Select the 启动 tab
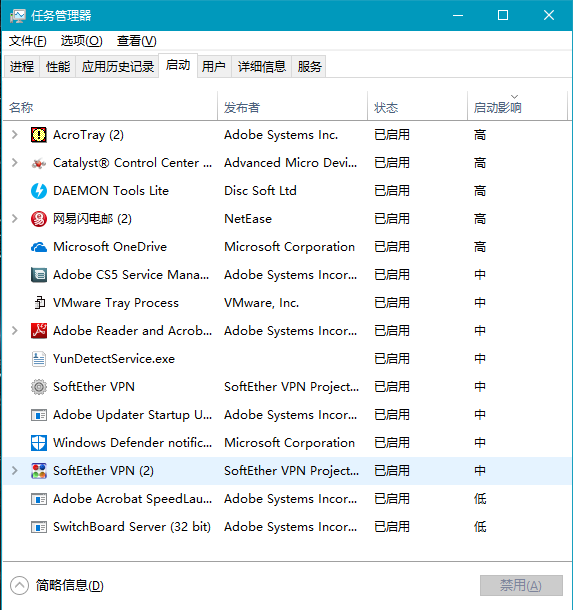 tap(178, 65)
